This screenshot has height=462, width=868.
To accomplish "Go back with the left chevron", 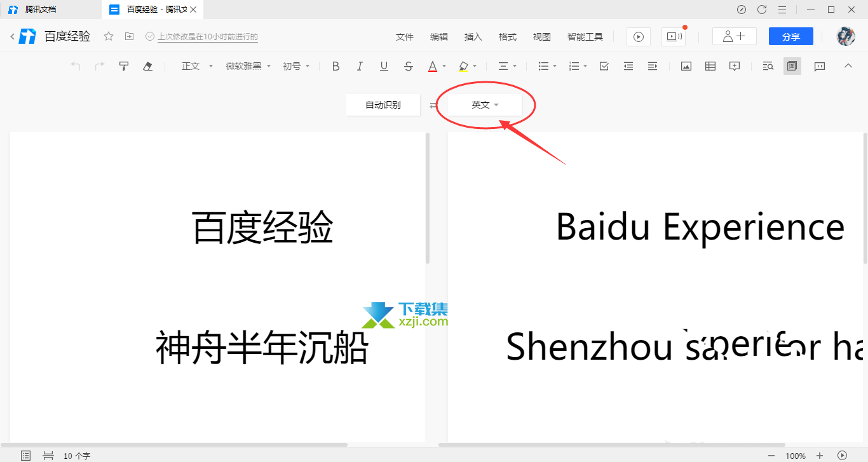I will (12, 37).
